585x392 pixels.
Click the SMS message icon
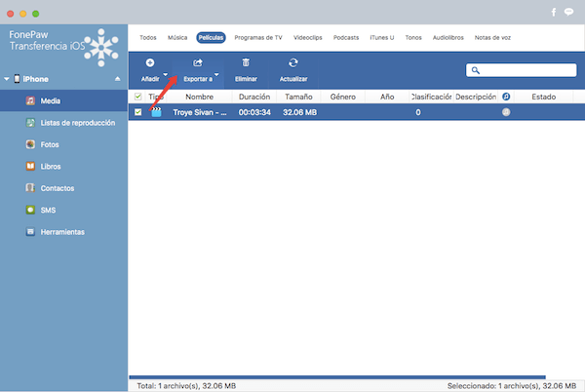point(30,210)
